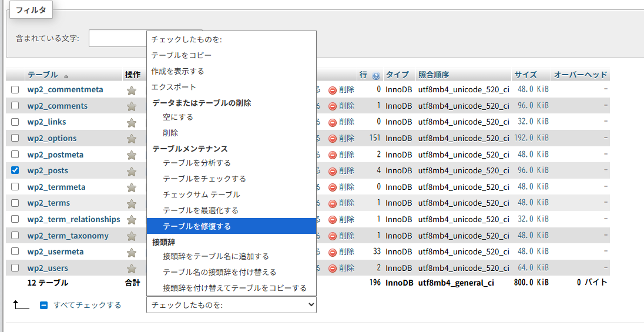Click red delete icon for wp2_term_taxonomy

click(x=333, y=236)
